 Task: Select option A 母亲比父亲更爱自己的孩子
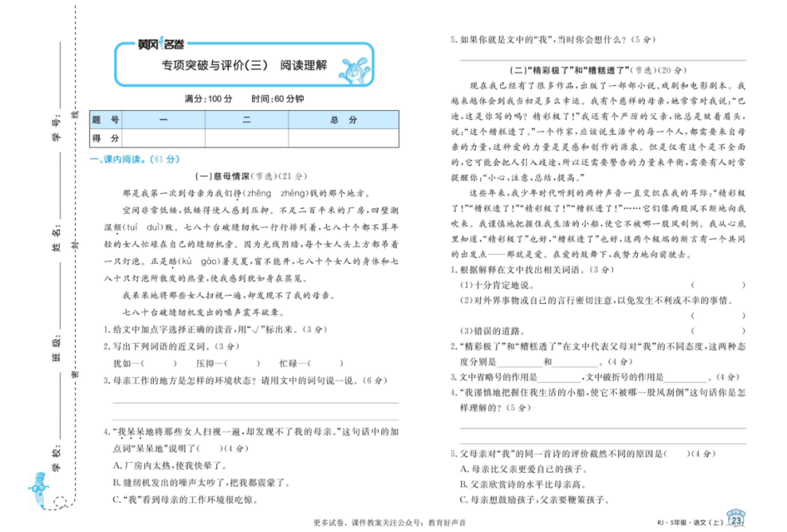[x=524, y=470]
